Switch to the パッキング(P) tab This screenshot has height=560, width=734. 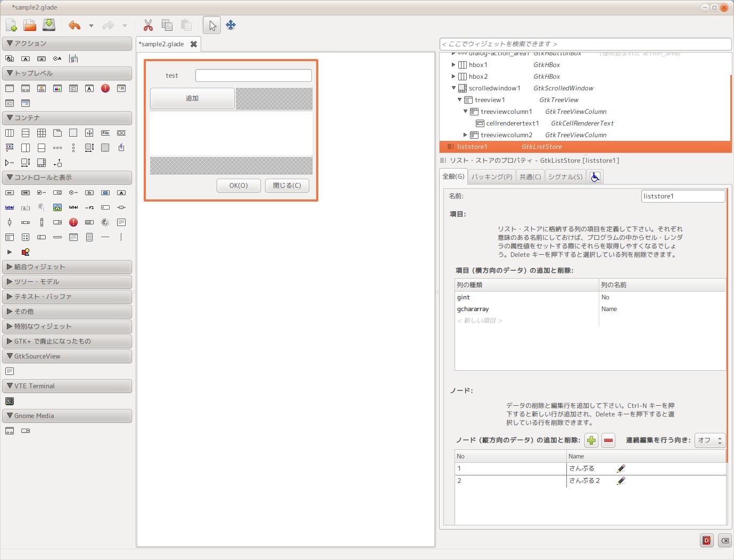[x=492, y=177]
